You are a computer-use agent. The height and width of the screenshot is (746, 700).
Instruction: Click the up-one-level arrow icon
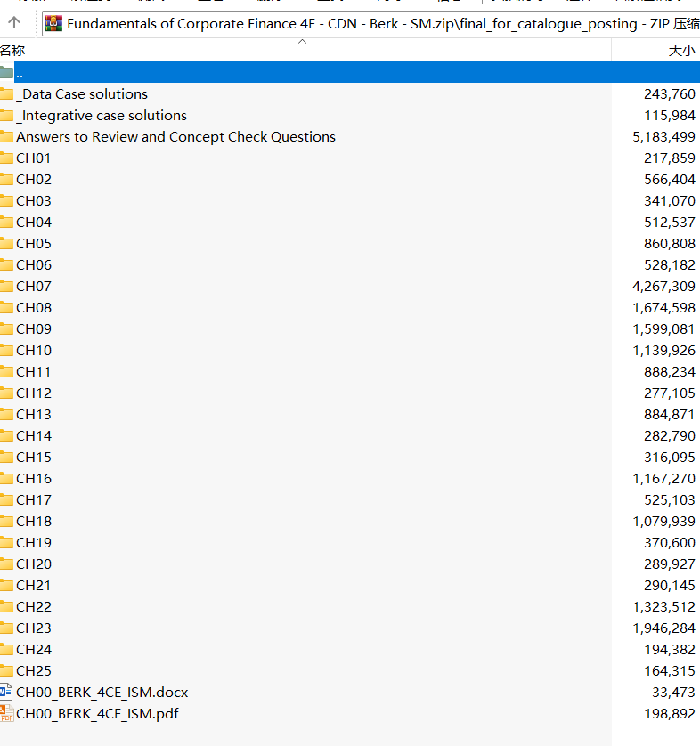click(14, 22)
